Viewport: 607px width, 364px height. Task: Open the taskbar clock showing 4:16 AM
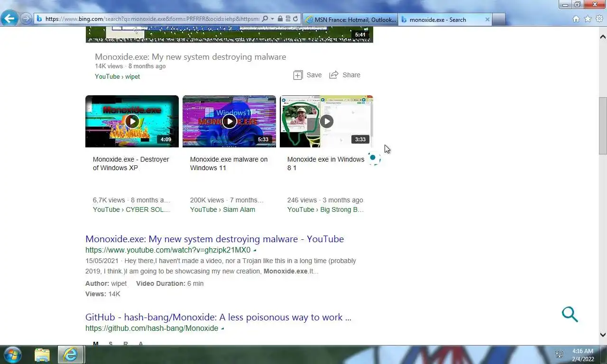583,355
